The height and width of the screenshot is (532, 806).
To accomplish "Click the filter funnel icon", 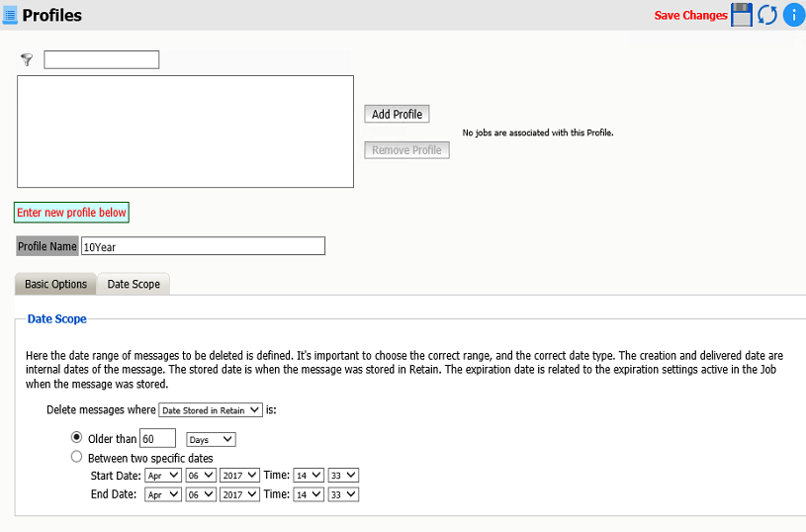I will (x=27, y=59).
